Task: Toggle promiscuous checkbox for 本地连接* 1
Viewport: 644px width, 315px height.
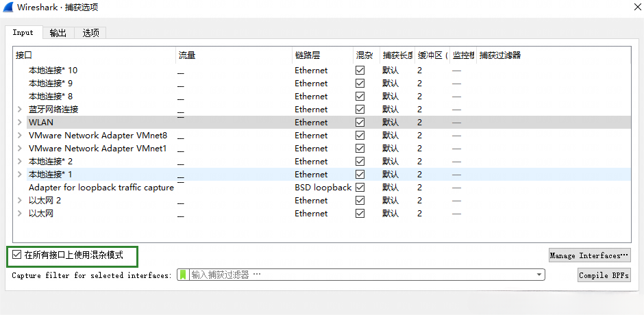Action: 360,175
